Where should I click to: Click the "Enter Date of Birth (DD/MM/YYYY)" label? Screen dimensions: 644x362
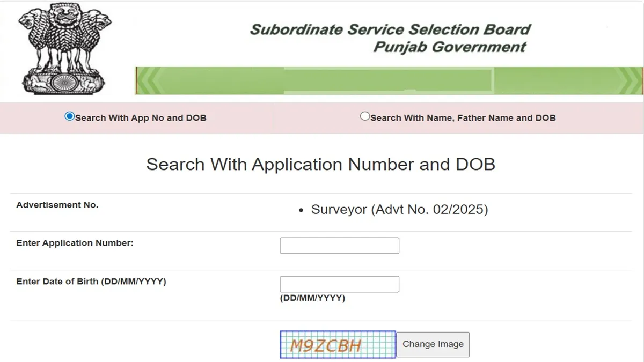point(91,282)
